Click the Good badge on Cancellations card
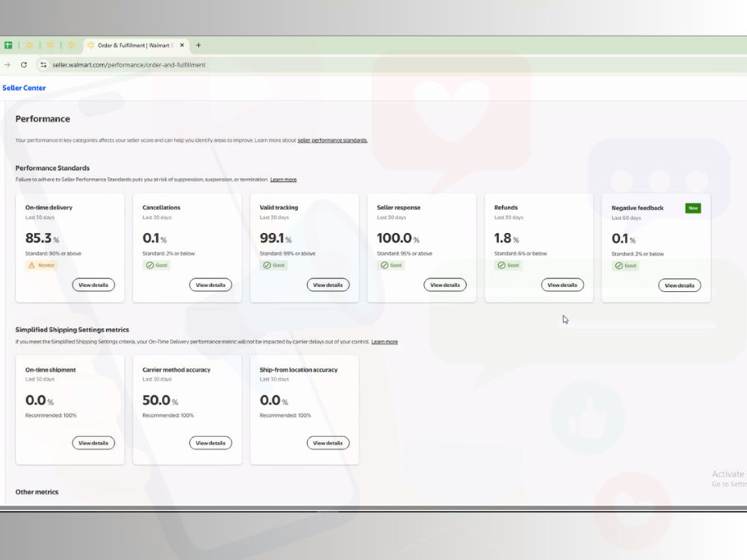 pos(156,265)
